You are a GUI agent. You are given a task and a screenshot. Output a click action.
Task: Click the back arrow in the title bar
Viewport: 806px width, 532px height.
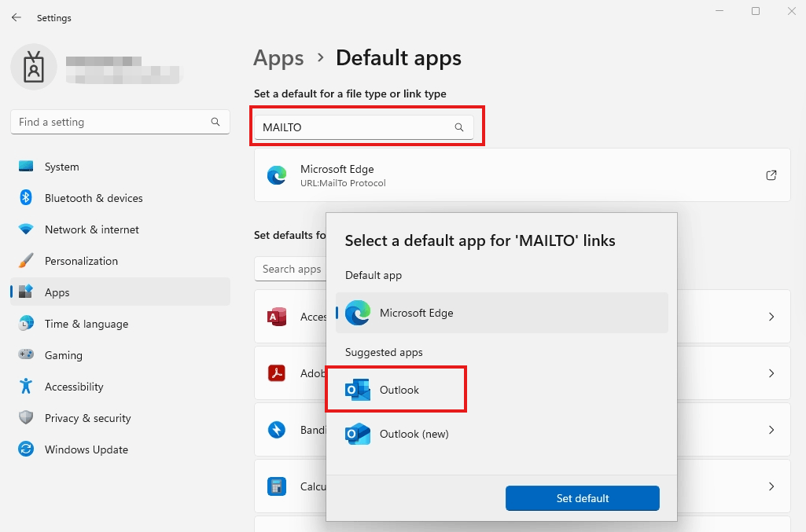click(x=16, y=17)
